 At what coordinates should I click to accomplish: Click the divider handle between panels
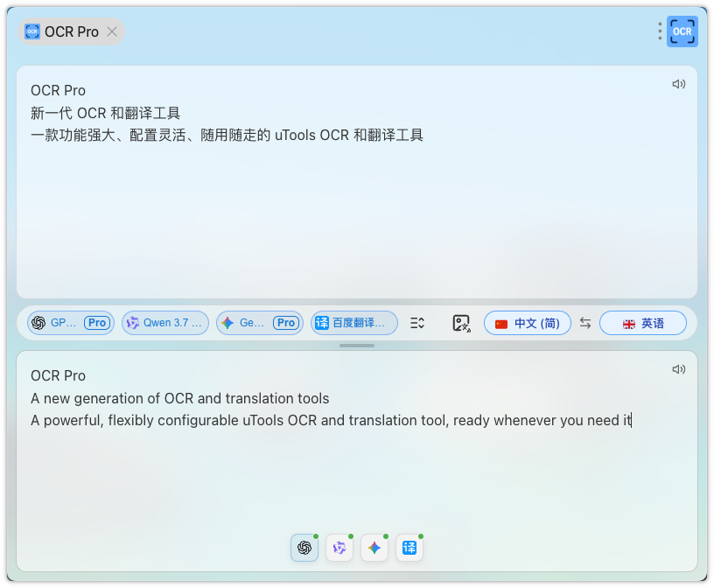point(357,346)
